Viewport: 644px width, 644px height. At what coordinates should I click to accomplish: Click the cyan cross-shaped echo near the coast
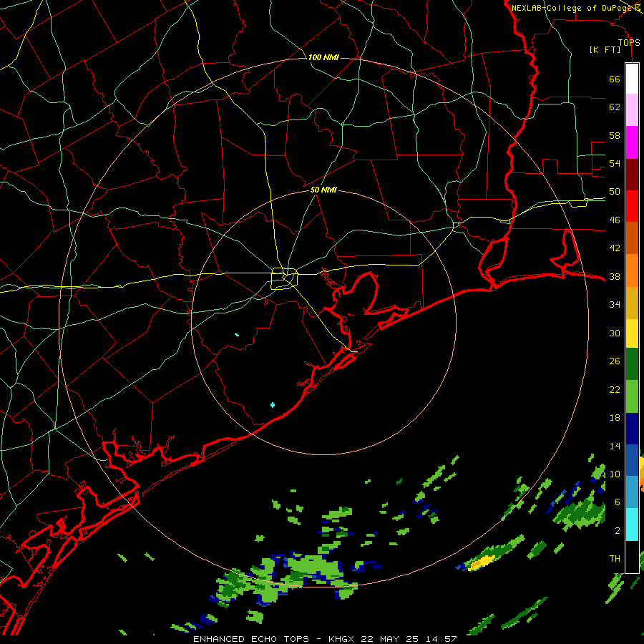point(273,405)
